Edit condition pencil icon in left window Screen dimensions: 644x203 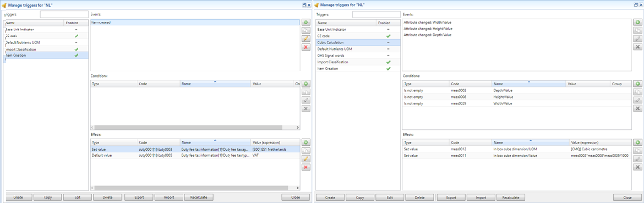(x=305, y=100)
